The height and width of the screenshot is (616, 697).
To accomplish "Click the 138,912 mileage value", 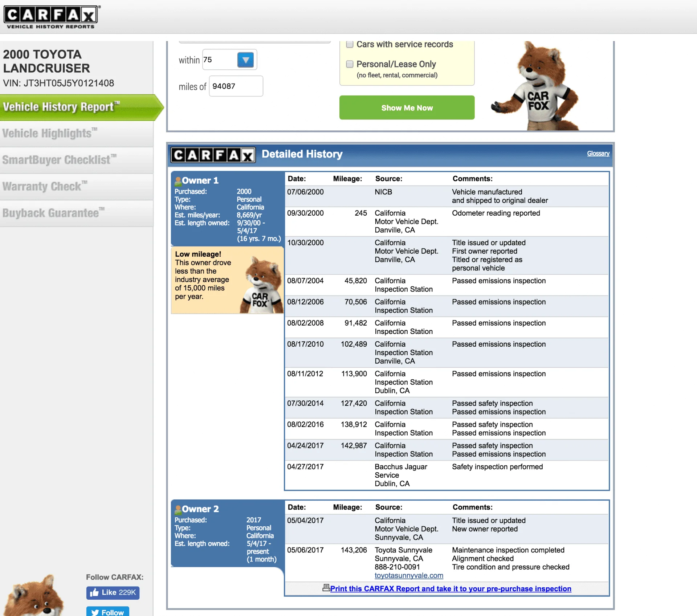I will (354, 424).
